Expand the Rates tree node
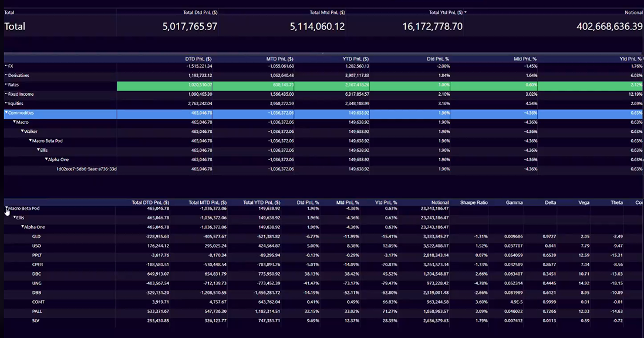 tap(6, 85)
